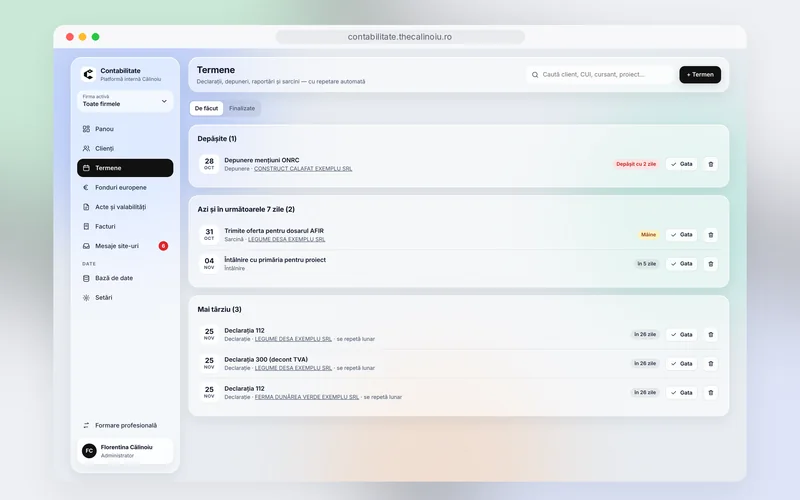Open Setări settings page

pyautogui.click(x=125, y=297)
